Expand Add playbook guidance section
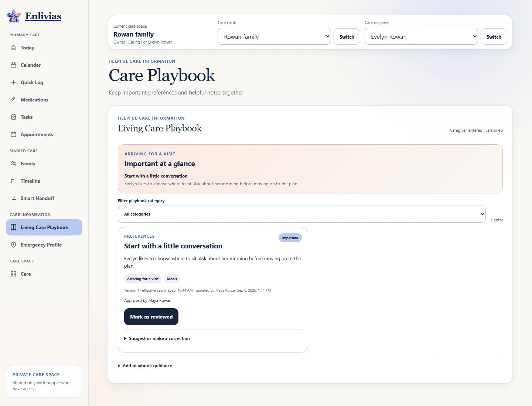 [x=145, y=366]
